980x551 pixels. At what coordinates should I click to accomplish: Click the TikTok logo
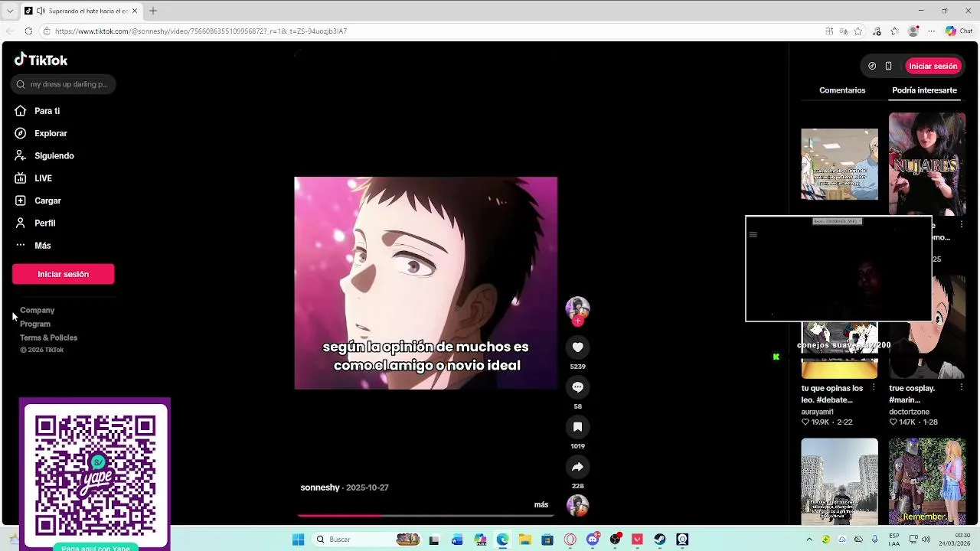pos(41,60)
